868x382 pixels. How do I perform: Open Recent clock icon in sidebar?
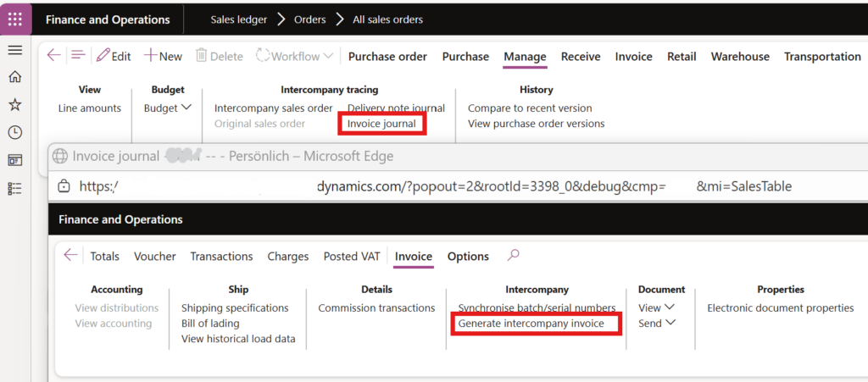click(14, 132)
